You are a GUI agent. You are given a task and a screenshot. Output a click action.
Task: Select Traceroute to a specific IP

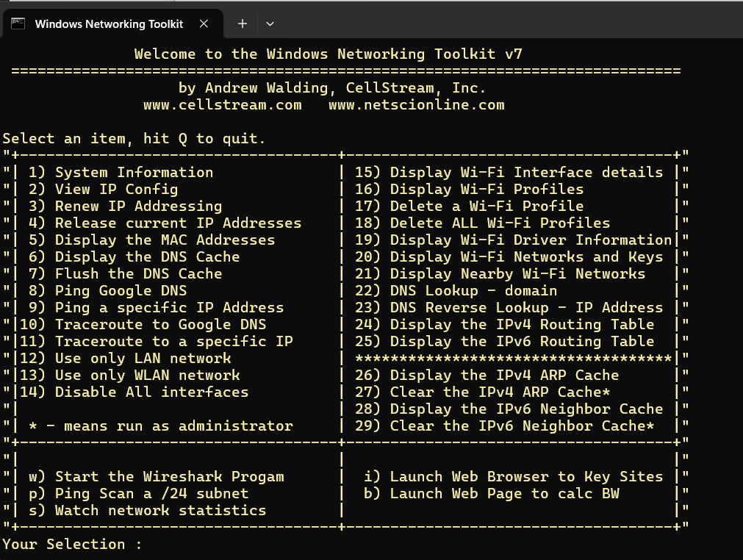pos(160,342)
